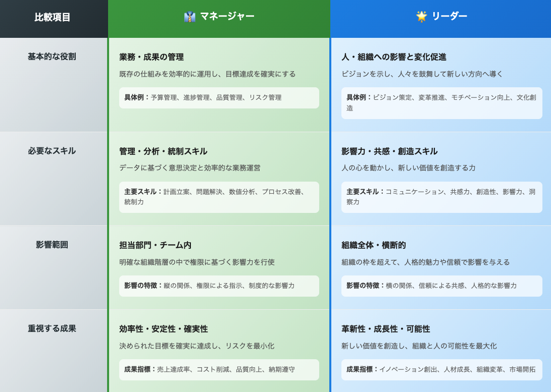Viewport: 551px width, 392px height.
Task: Click the star icon in リーダー header
Action: point(420,15)
